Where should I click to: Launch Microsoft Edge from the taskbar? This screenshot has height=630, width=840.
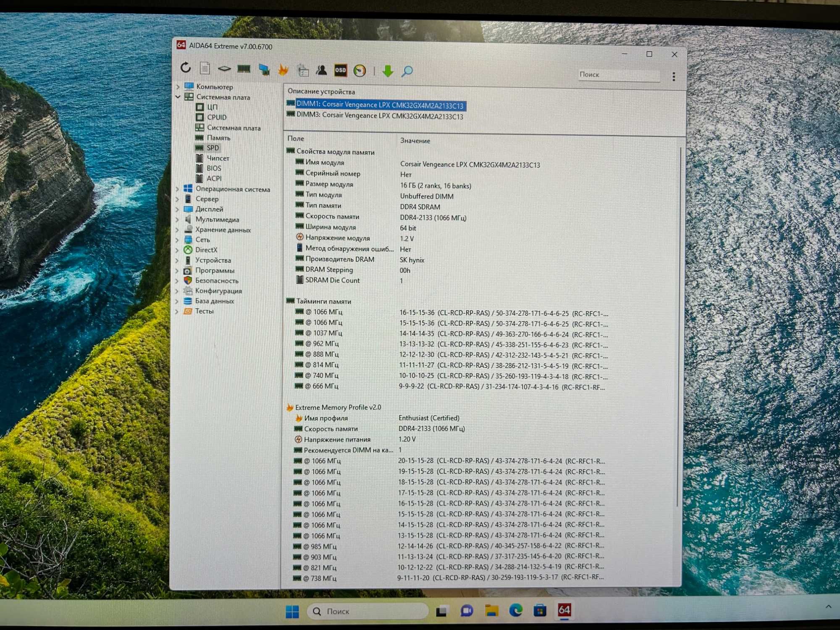click(x=516, y=611)
